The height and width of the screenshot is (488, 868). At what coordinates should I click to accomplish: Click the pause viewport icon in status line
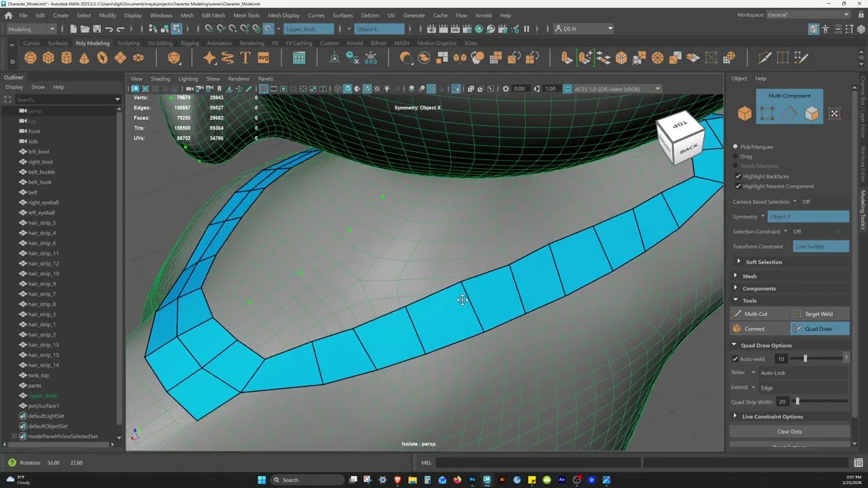pos(526,28)
